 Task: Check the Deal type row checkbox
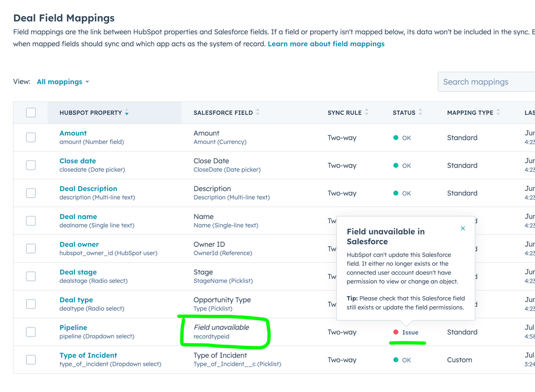click(x=31, y=304)
